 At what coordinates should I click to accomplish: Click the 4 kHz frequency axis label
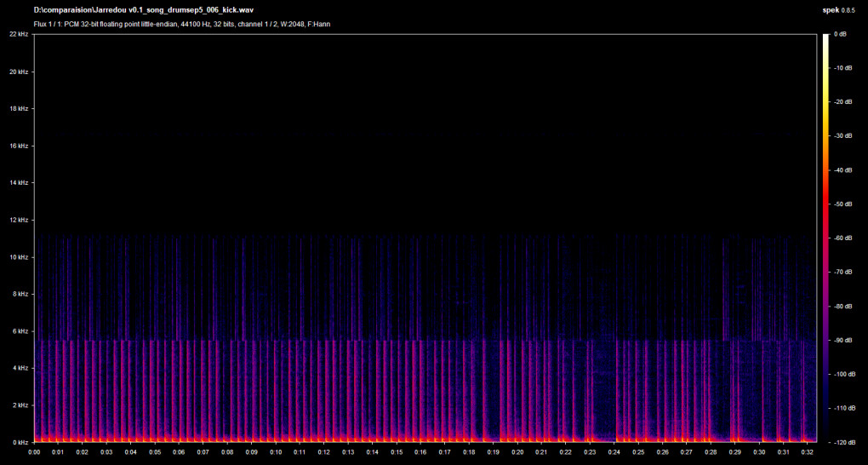coord(21,368)
